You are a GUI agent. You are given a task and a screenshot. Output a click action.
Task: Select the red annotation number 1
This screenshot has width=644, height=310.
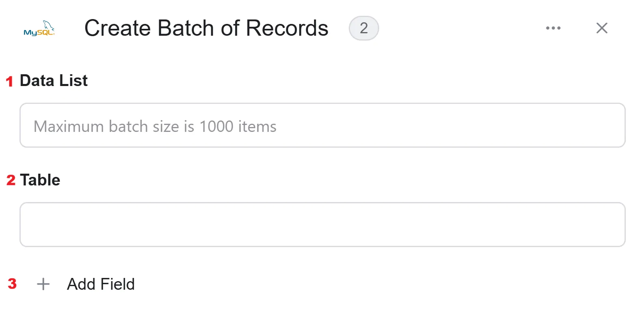pos(9,82)
